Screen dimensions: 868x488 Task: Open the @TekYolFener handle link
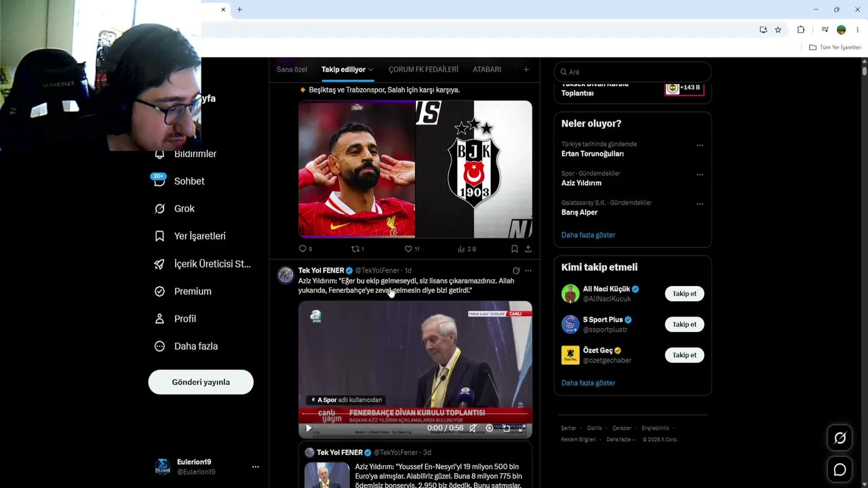pyautogui.click(x=377, y=270)
